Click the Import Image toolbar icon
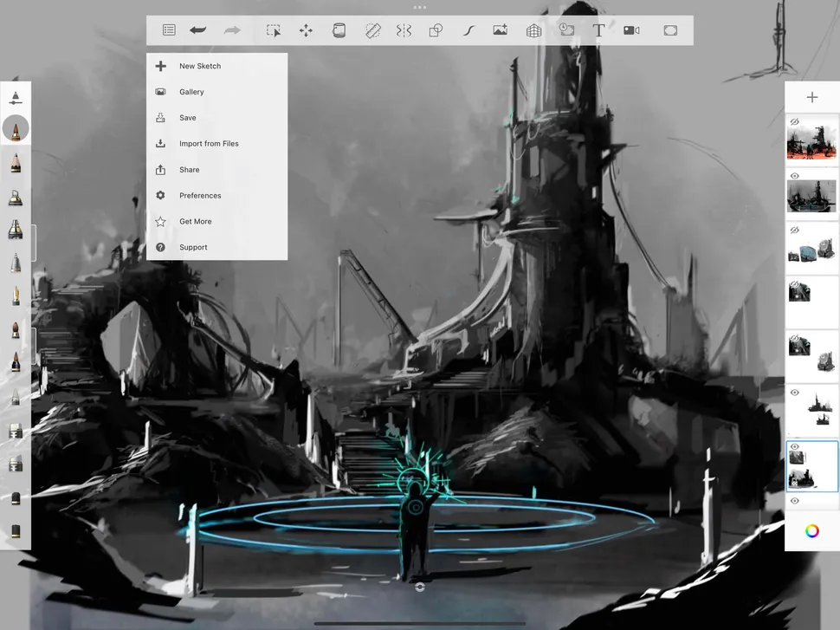The height and width of the screenshot is (630, 840). (501, 30)
